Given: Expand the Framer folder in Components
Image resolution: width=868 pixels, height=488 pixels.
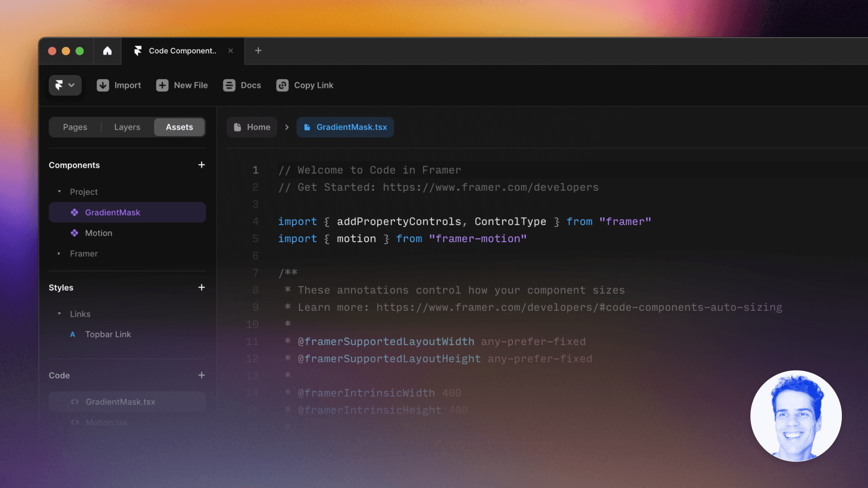Looking at the screenshot, I should 59,254.
